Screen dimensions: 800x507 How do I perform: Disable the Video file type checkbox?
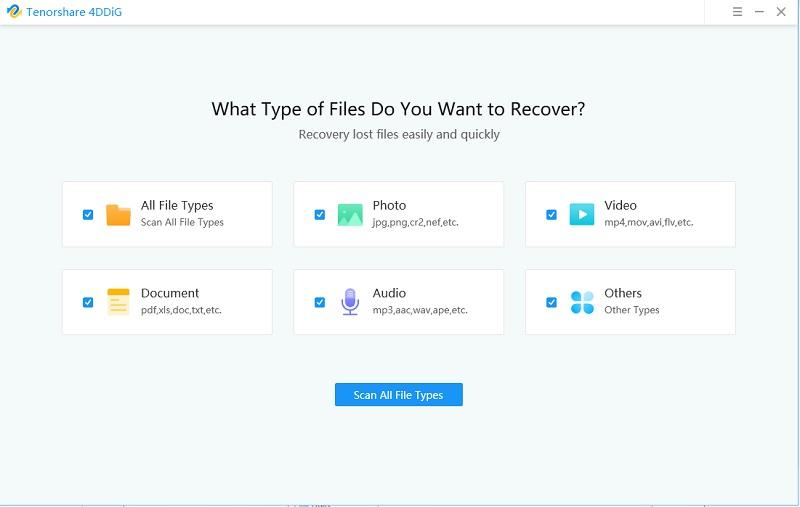(551, 215)
